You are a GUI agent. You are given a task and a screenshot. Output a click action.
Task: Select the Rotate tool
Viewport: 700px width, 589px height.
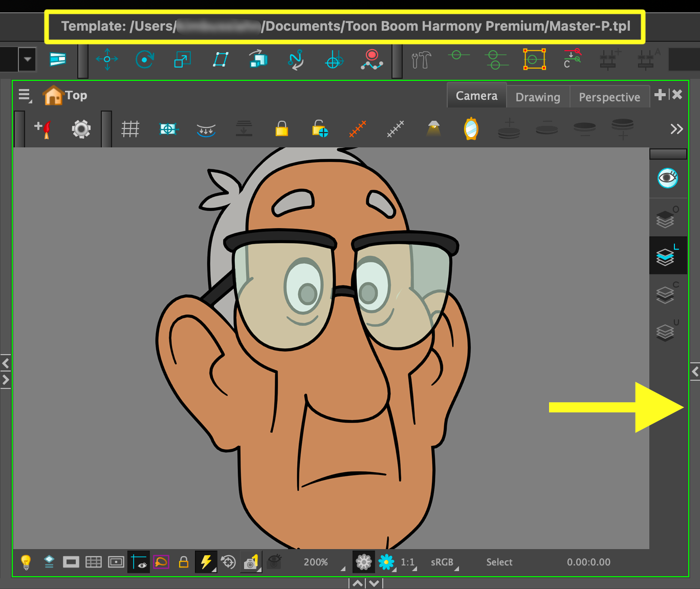click(145, 59)
